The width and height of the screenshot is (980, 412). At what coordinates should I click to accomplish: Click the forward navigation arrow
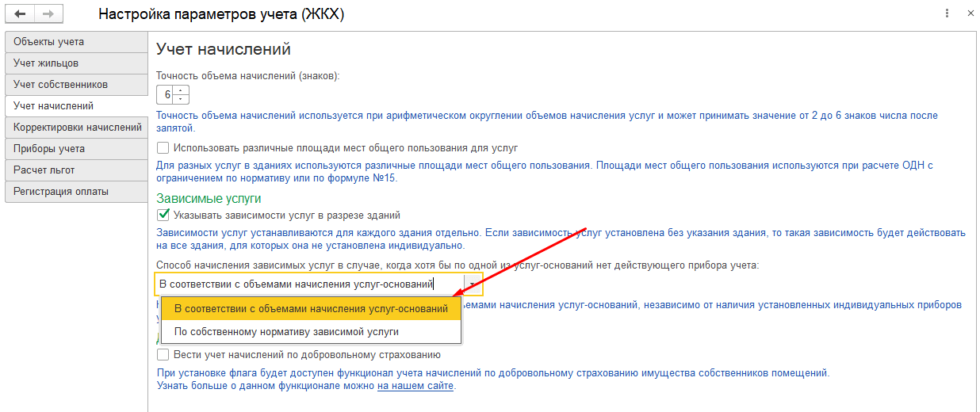48,14
